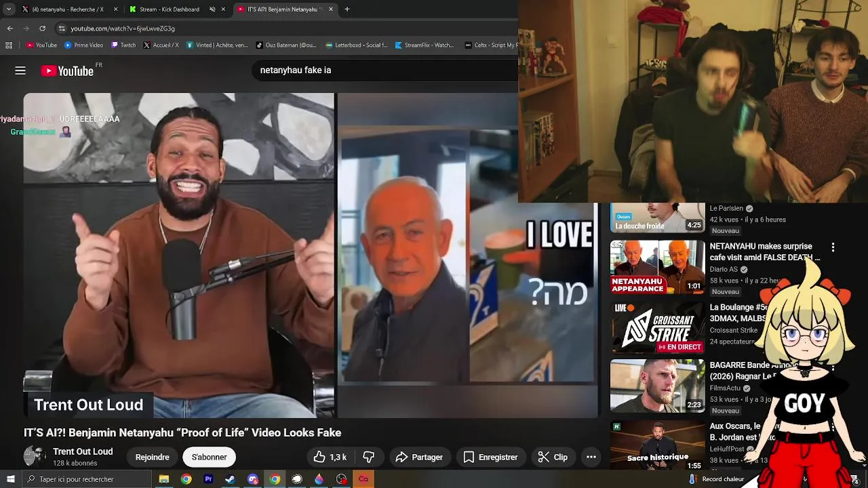Select the address bar URL
This screenshot has width=868, height=488.
pyautogui.click(x=123, y=28)
